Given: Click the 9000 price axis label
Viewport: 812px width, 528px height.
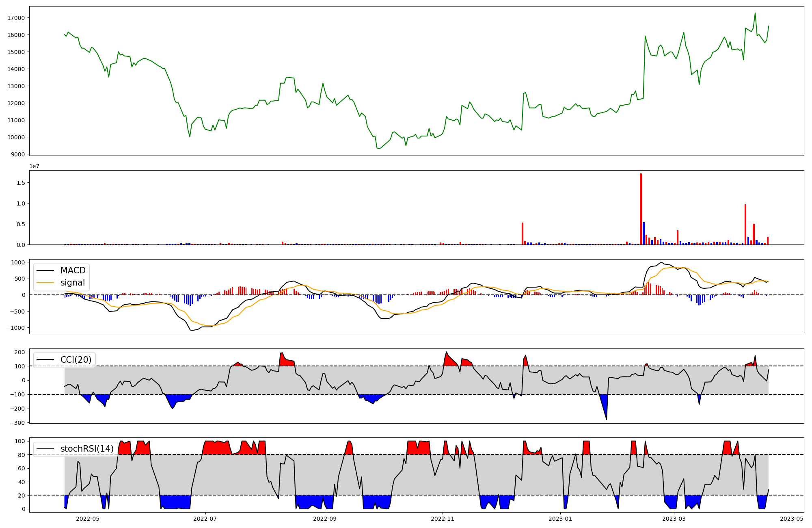Looking at the screenshot, I should [17, 154].
